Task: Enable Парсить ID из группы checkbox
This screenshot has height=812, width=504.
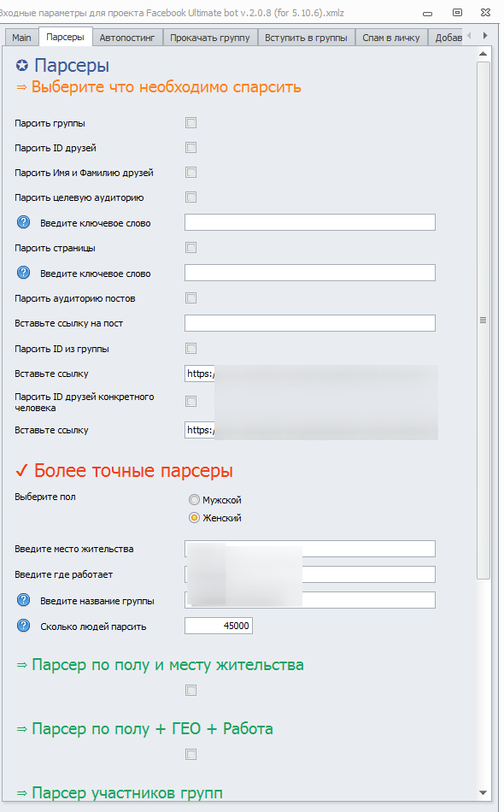Action: click(x=191, y=349)
